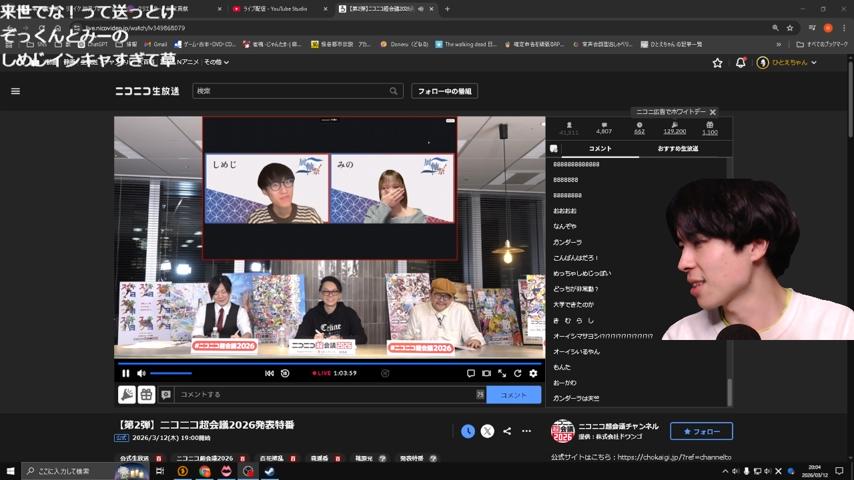Viewport: 854px width, 480px height.
Task: Jump to stream start with skip-back icon
Action: pos(269,373)
